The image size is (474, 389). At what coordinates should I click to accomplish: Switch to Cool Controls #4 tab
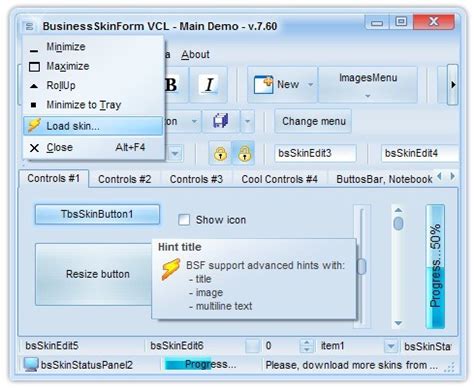click(279, 179)
